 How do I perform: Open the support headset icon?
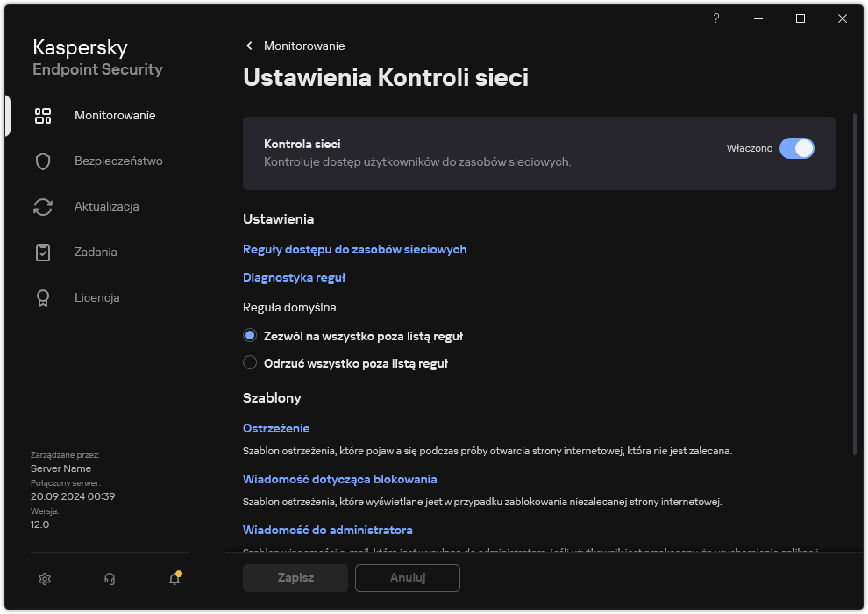click(109, 579)
